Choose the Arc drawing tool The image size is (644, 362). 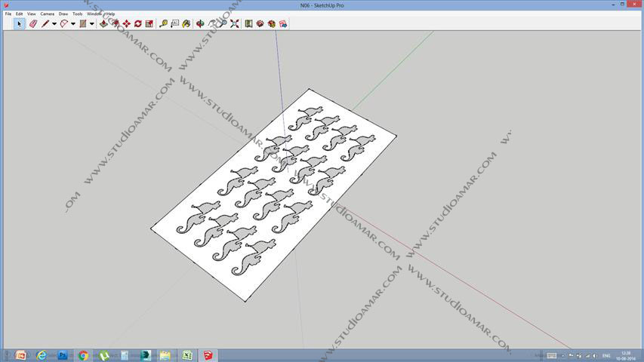tap(63, 24)
